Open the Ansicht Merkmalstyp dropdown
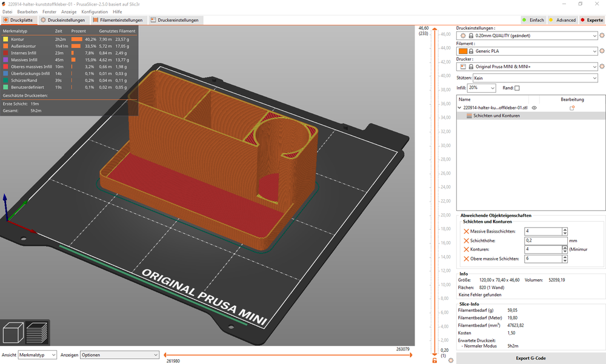 [x=37, y=355]
